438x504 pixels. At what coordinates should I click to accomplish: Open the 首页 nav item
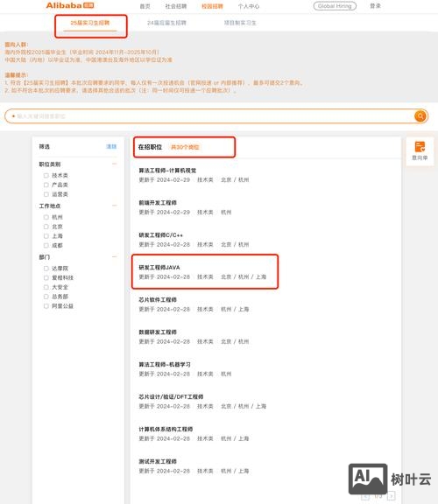(x=145, y=6)
